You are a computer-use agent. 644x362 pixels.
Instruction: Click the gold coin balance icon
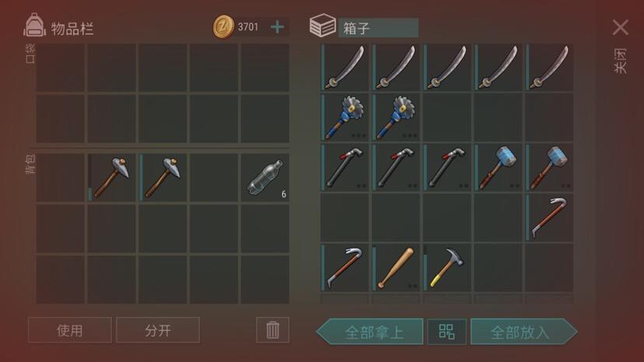[x=223, y=26]
